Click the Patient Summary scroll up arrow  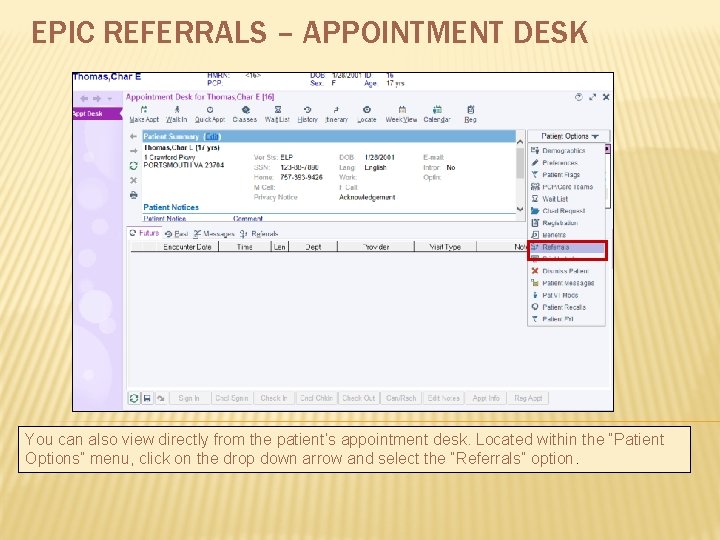(x=520, y=142)
